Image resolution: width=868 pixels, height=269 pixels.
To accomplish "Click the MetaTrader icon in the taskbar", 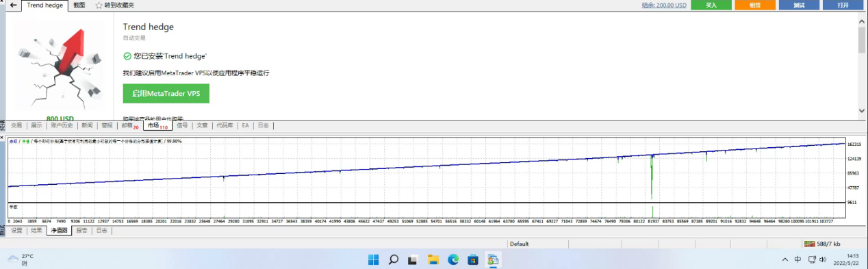I will pyautogui.click(x=493, y=259).
